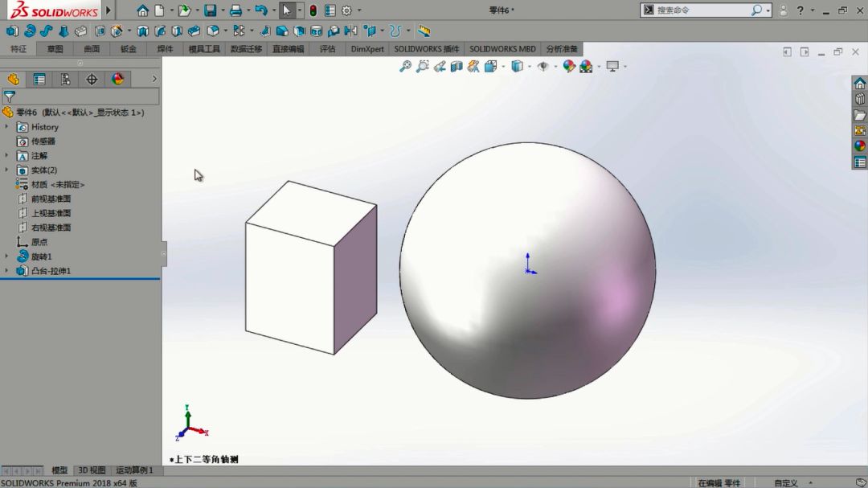Click the Zoom to Area icon

point(423,67)
